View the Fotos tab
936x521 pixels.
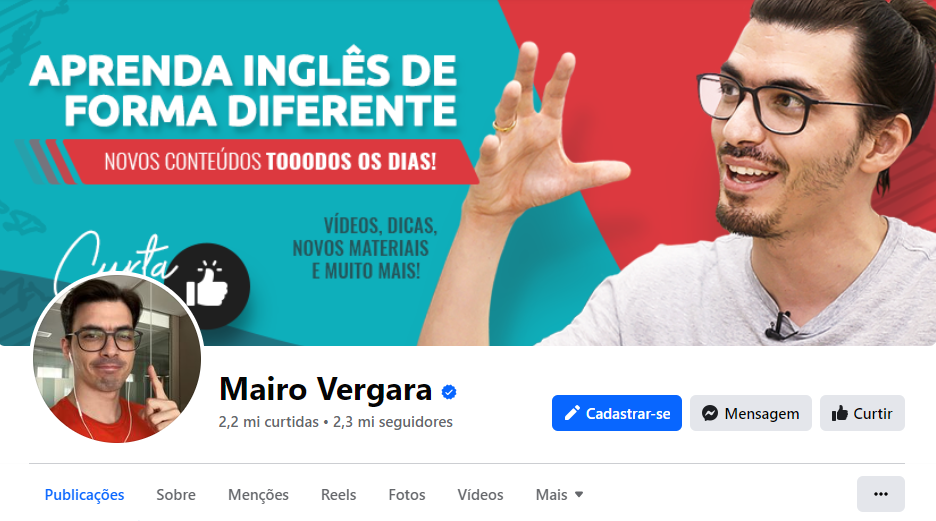tap(407, 495)
